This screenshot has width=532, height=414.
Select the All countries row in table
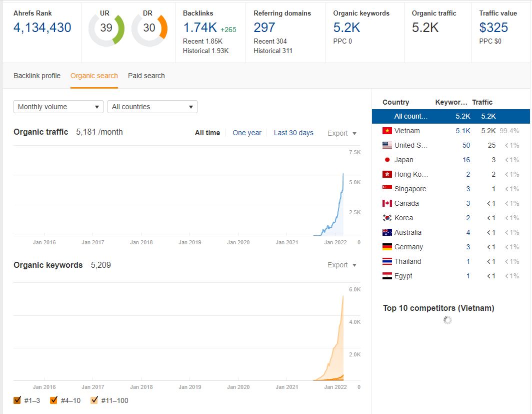[x=450, y=116]
